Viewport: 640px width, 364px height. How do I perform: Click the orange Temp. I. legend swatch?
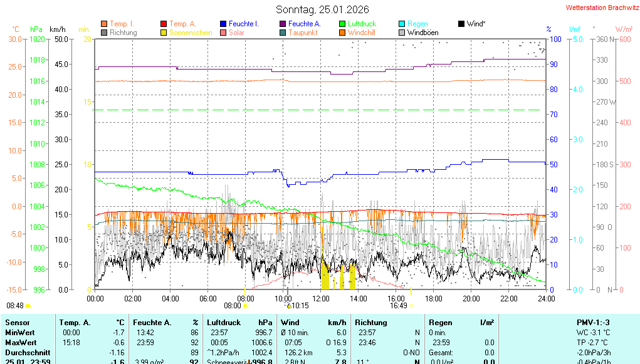coord(104,24)
